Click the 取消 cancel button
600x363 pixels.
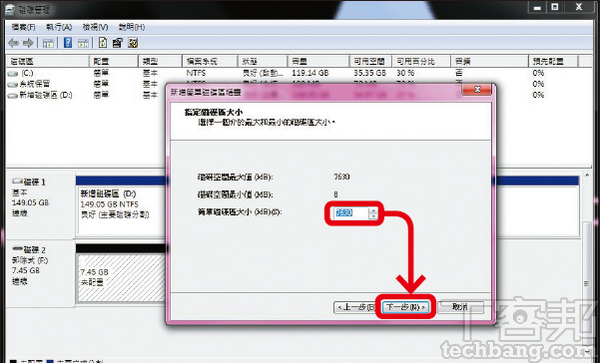(x=460, y=307)
